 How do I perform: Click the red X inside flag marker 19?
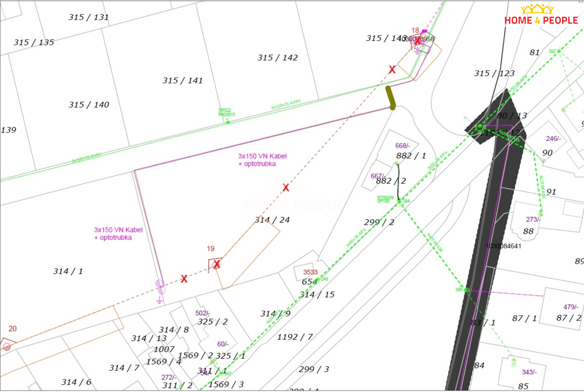point(216,264)
